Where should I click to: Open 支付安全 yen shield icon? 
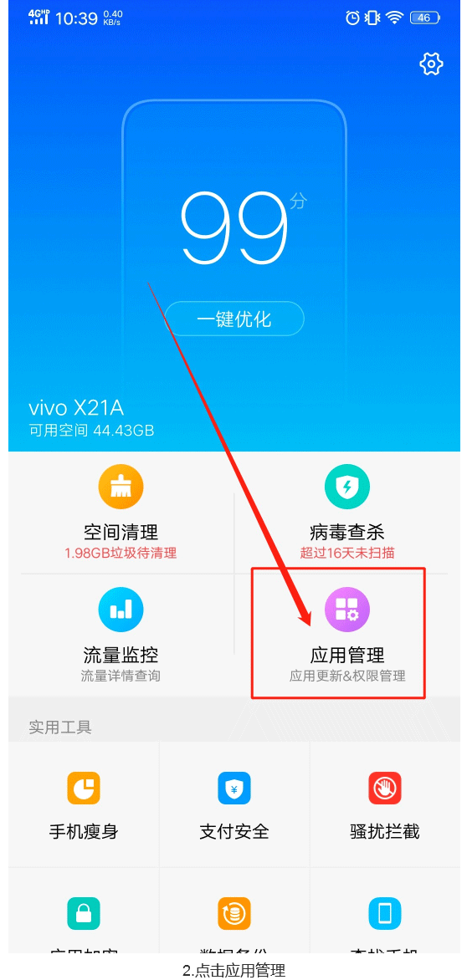234,788
